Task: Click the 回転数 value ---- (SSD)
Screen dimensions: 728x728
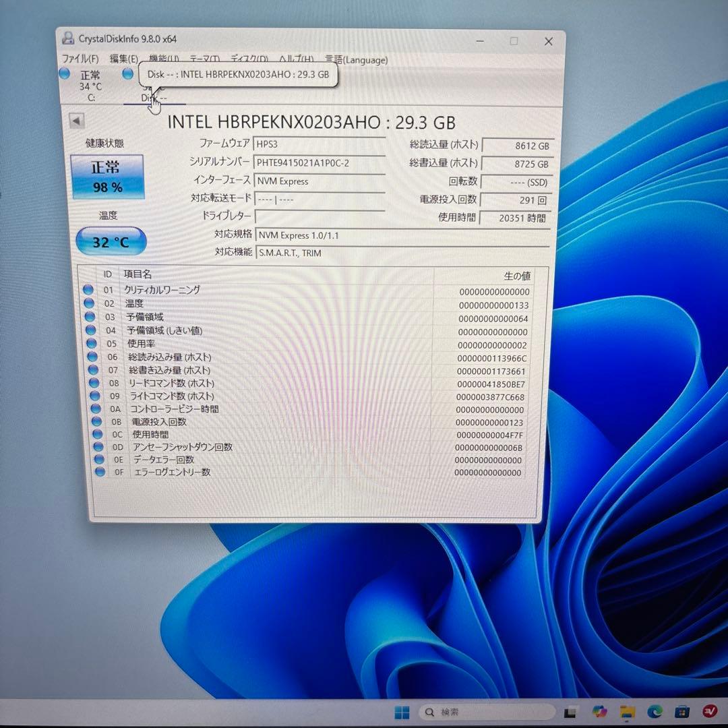Action: [516, 182]
